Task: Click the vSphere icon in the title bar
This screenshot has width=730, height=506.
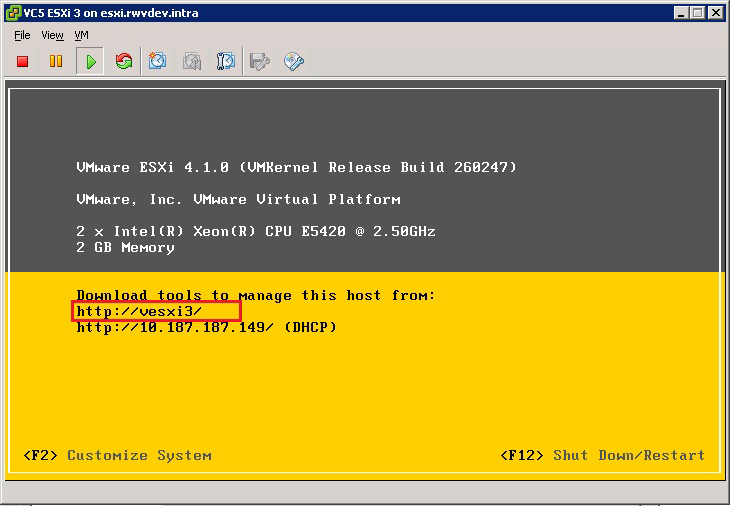Action: point(12,12)
